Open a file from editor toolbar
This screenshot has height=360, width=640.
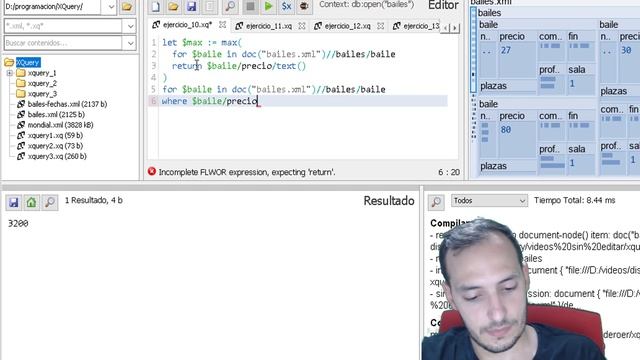click(x=173, y=6)
